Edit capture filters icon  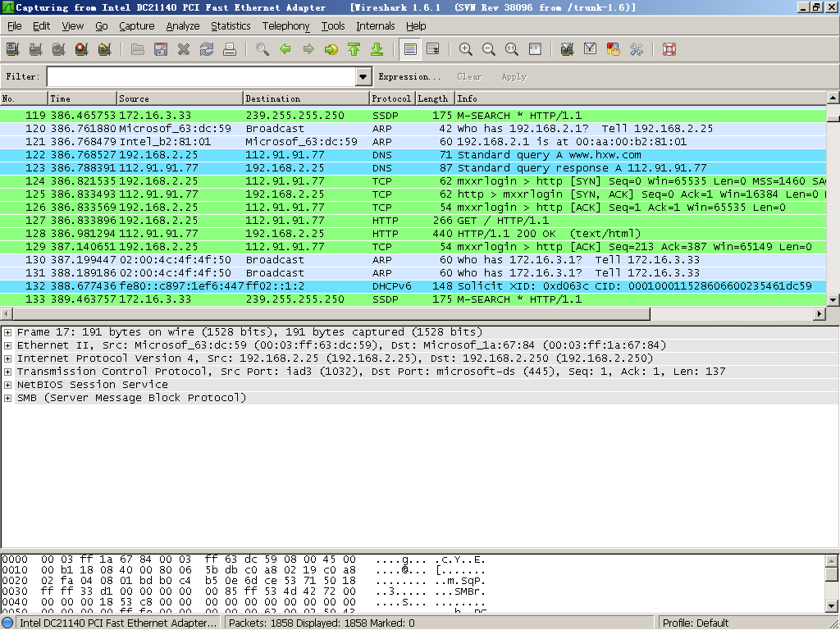(x=568, y=49)
